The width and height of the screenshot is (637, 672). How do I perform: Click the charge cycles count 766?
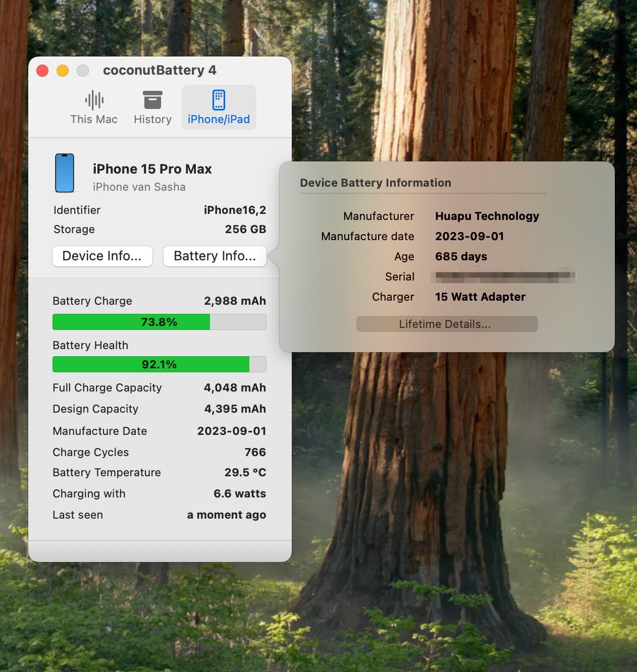coord(255,453)
